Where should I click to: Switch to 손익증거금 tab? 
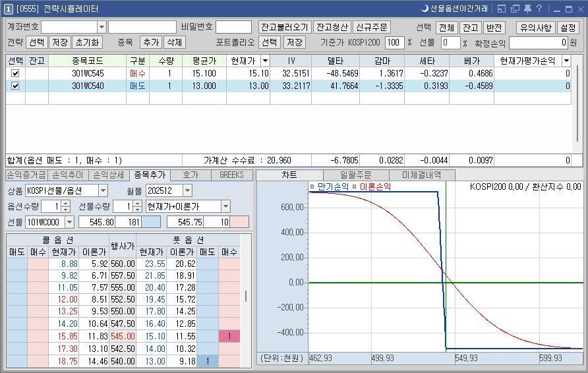(x=26, y=175)
